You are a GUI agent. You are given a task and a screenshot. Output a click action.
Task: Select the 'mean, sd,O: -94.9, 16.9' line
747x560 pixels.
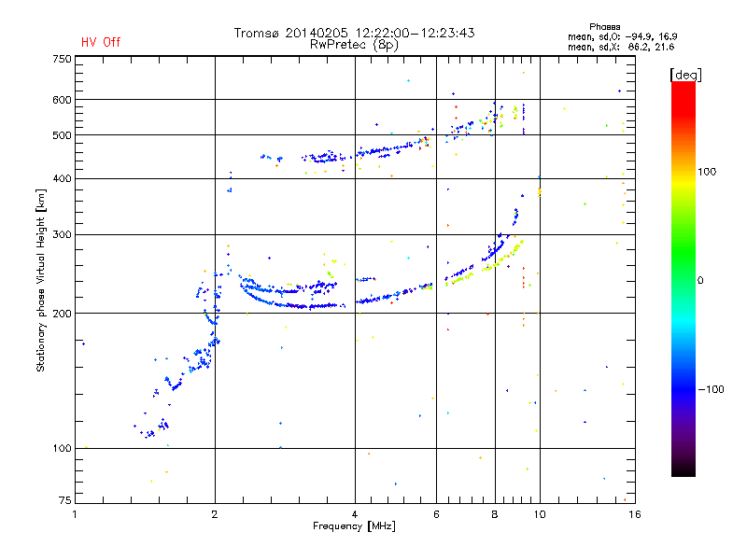pyautogui.click(x=622, y=36)
